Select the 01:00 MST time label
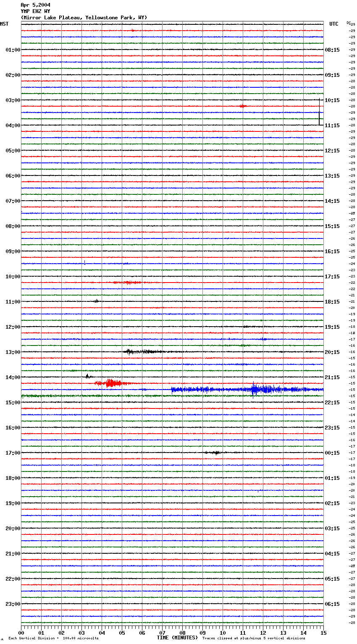The width and height of the screenshot is (357, 644). click(13, 50)
